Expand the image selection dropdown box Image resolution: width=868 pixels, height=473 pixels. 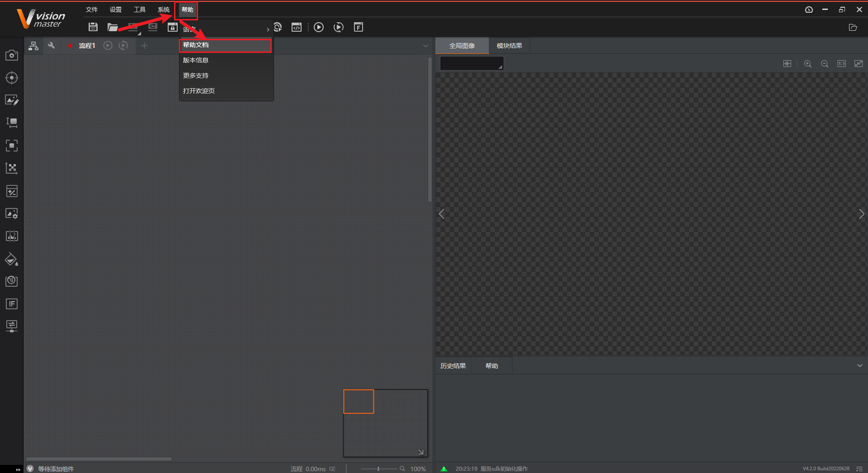tap(472, 64)
